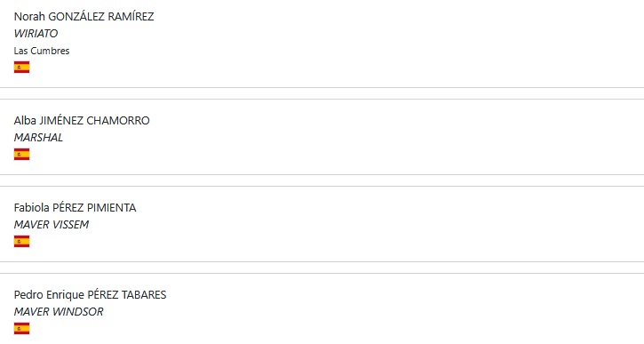Screen dimensions: 644x344
Task: Click the Spain flag below MARSHAL
Action: pyautogui.click(x=22, y=154)
